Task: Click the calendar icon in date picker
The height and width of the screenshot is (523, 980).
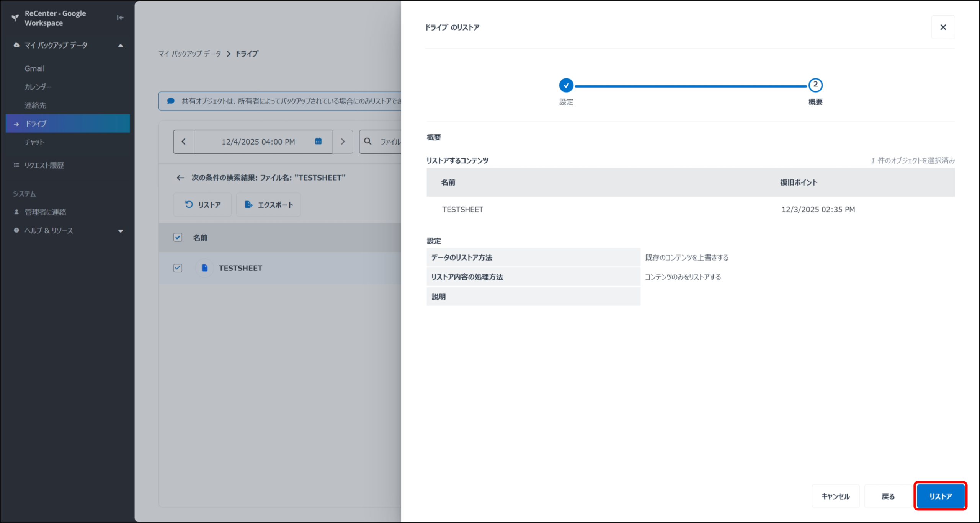Action: [318, 142]
